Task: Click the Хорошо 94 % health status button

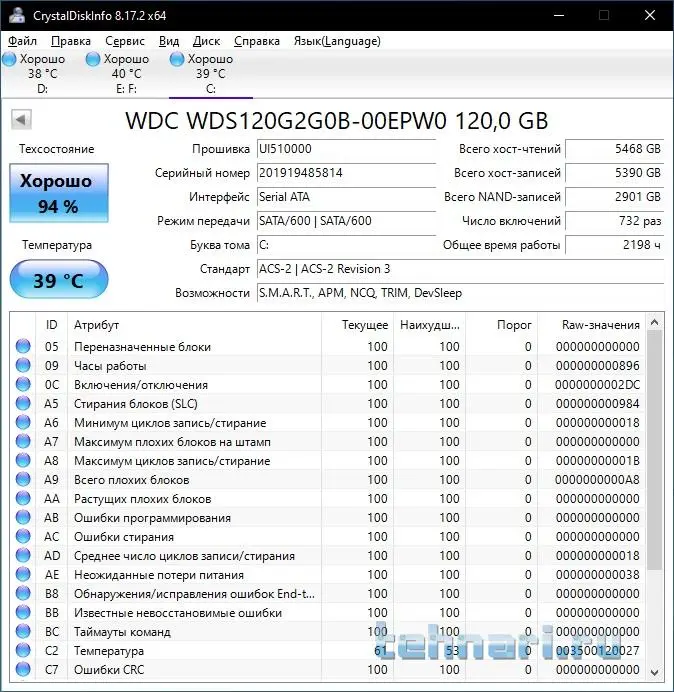Action: coord(57,194)
